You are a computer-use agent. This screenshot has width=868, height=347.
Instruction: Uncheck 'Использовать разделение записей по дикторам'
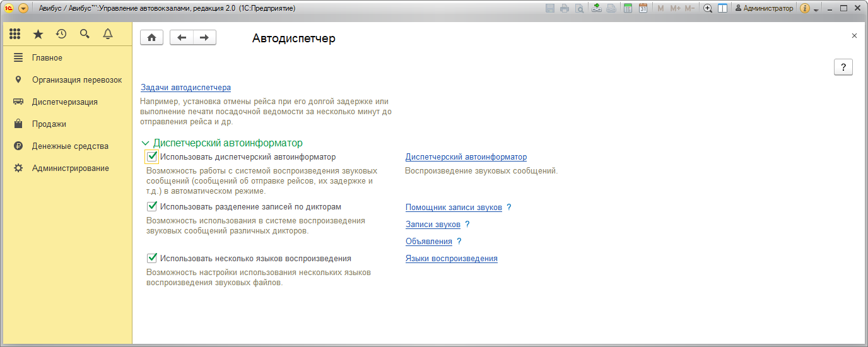(152, 206)
